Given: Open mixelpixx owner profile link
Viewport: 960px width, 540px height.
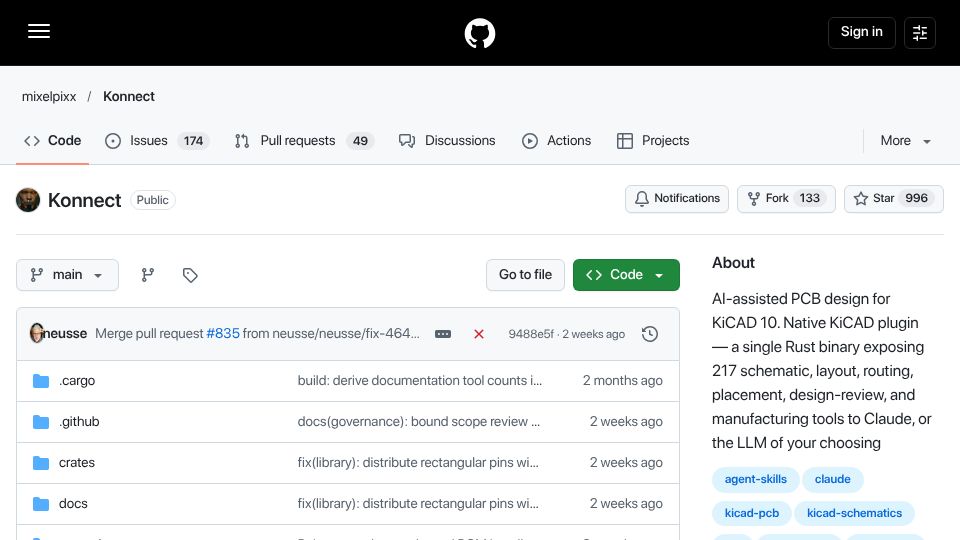Looking at the screenshot, I should 49,97.
